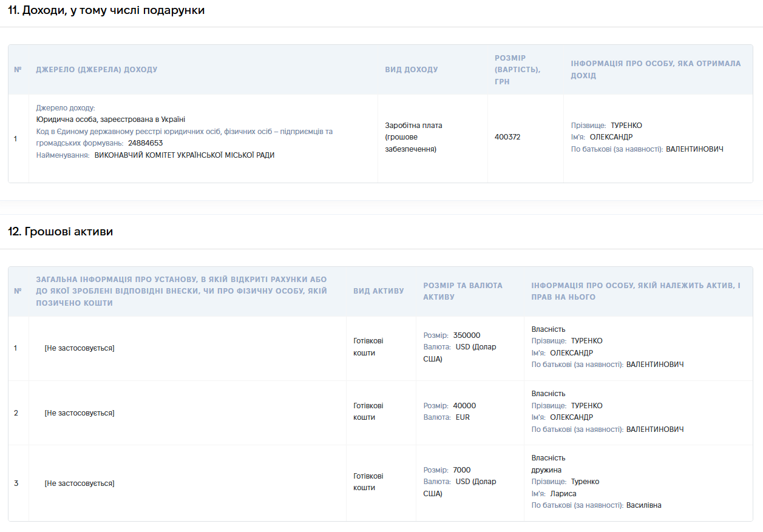This screenshot has width=763, height=532.
Task: Click the "Розмір та валюта активу" header
Action: pos(463,291)
